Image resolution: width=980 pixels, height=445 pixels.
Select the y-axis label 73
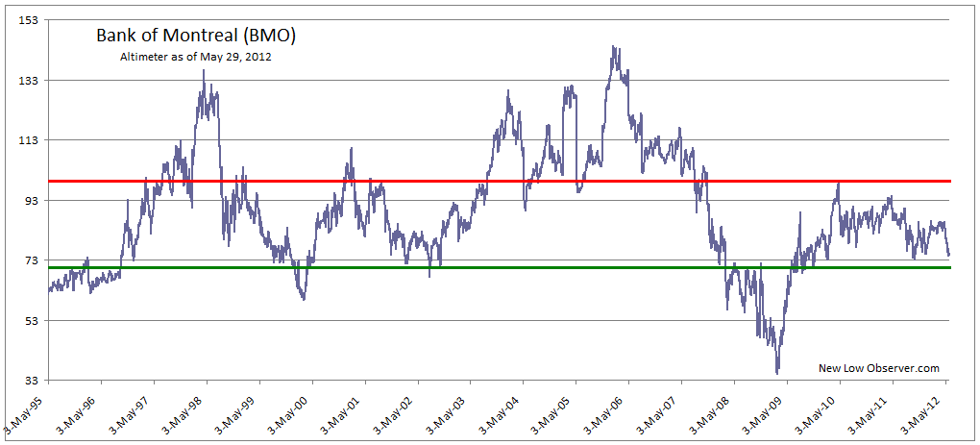34,260
